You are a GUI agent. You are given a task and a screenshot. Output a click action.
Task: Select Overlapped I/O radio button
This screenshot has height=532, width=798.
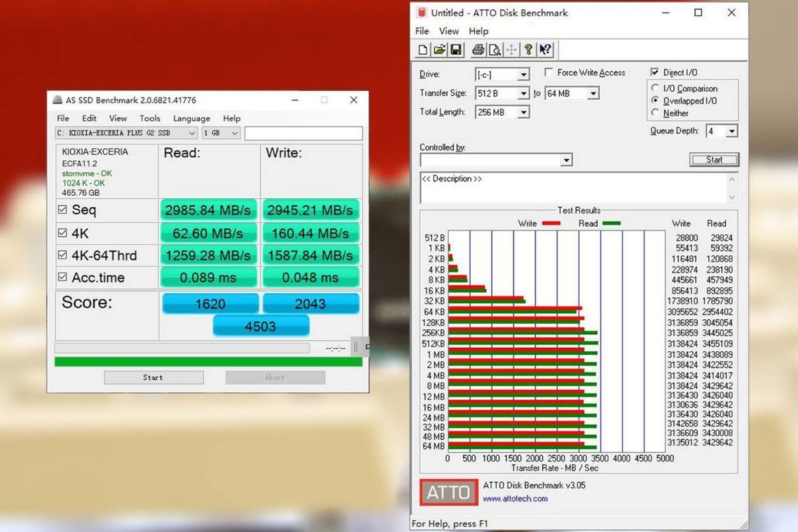656,100
